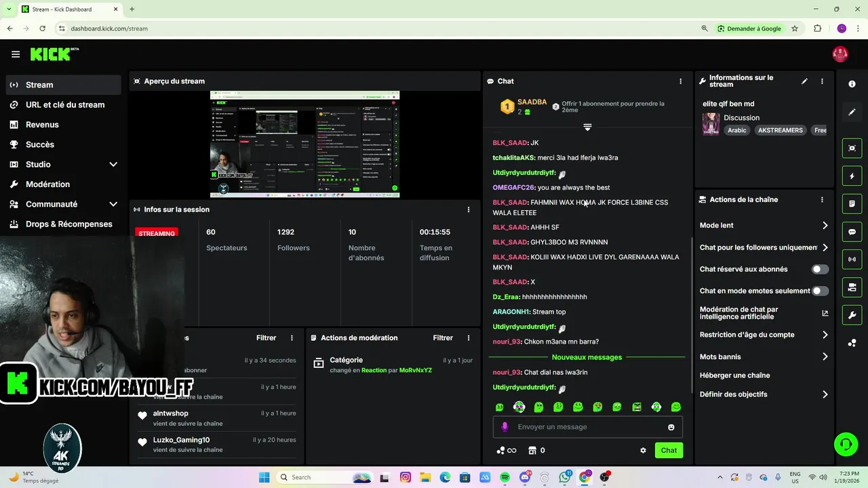Open Drops & Récompenses in sidebar
Viewport: 868px width, 488px height.
click(64, 224)
